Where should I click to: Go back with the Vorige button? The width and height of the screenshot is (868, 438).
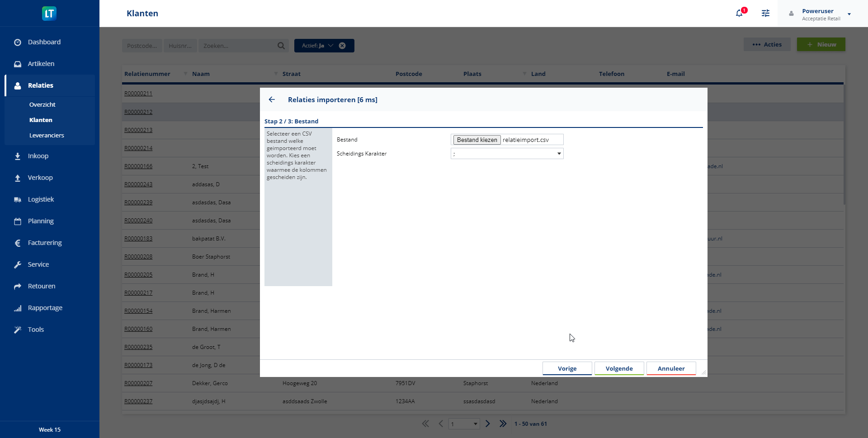point(567,368)
